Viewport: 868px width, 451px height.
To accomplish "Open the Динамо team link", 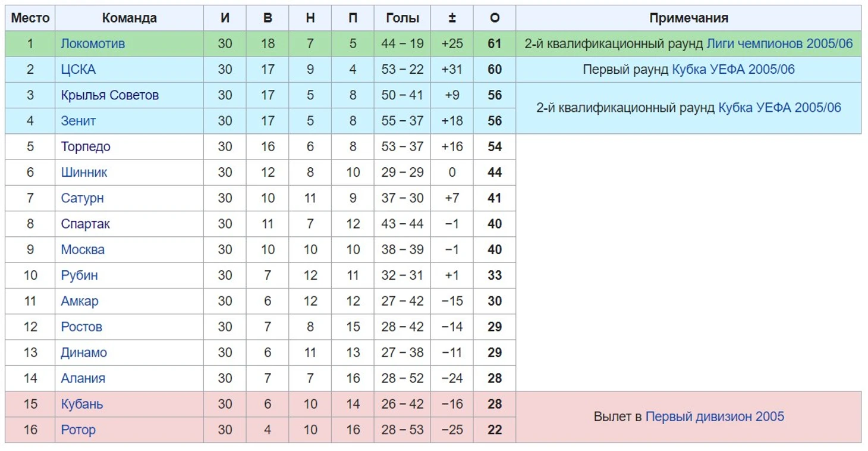I will tap(84, 352).
